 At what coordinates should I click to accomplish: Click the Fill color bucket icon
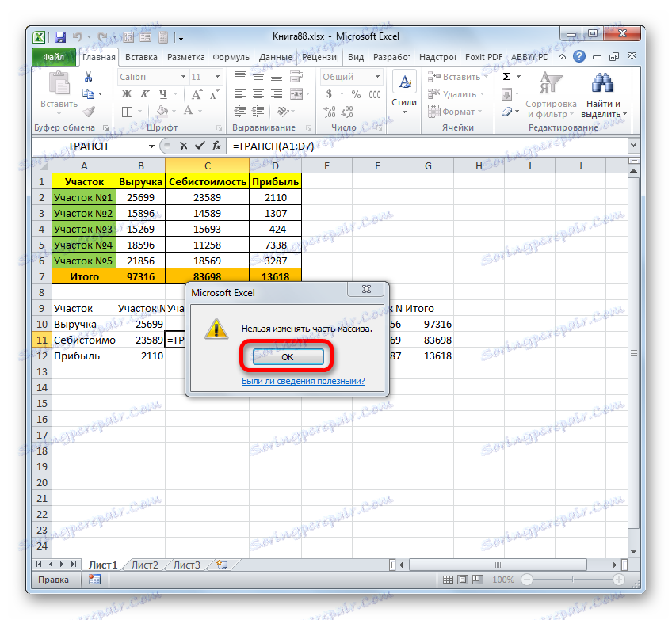[x=162, y=112]
